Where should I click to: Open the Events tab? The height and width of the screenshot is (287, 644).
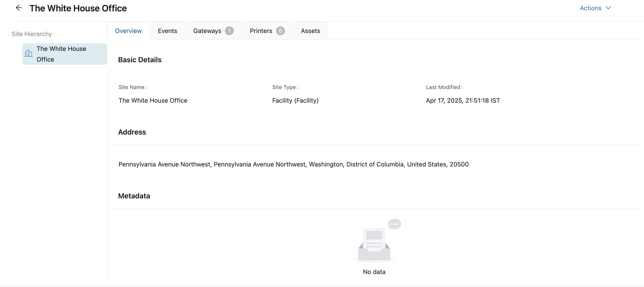tap(167, 31)
